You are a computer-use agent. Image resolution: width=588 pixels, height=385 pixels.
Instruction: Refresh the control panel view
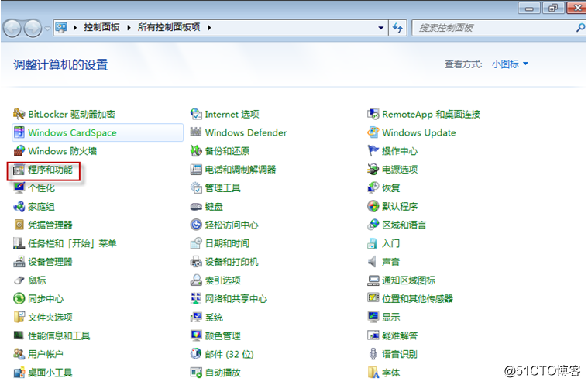pyautogui.click(x=397, y=28)
